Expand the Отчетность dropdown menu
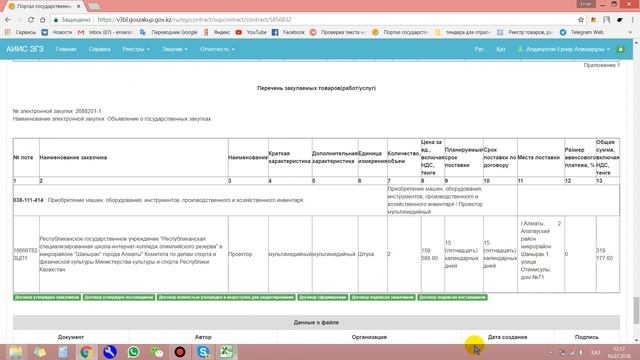The height and width of the screenshot is (360, 640). (x=217, y=49)
